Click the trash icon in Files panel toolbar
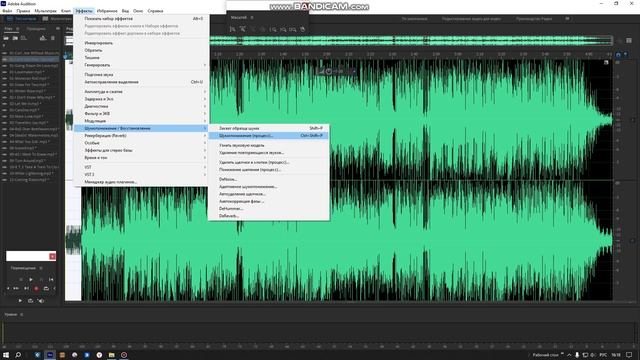Viewport: 640px width, 360px height. coord(53,38)
